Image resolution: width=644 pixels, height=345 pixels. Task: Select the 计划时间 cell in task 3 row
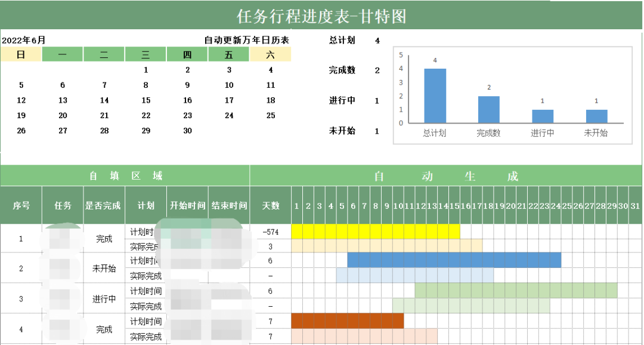(146, 291)
